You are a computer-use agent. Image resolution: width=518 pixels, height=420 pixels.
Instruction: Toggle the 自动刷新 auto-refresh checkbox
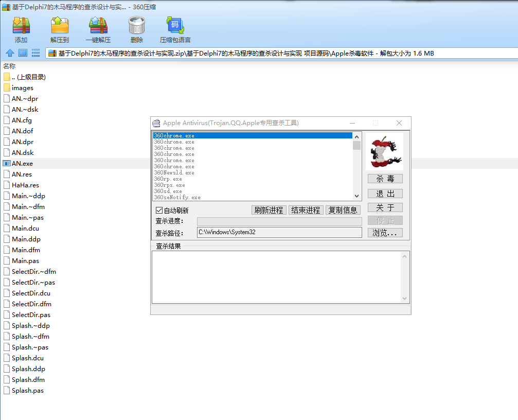tap(159, 210)
